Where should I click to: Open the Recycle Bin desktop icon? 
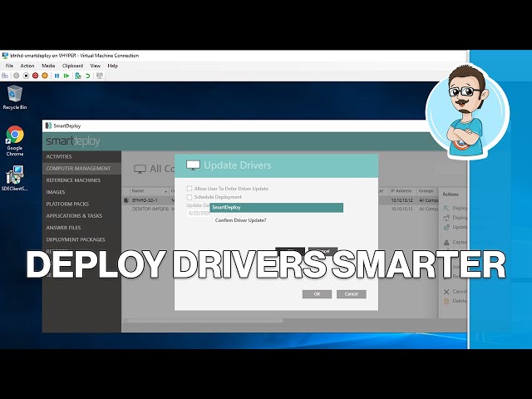tap(15, 97)
